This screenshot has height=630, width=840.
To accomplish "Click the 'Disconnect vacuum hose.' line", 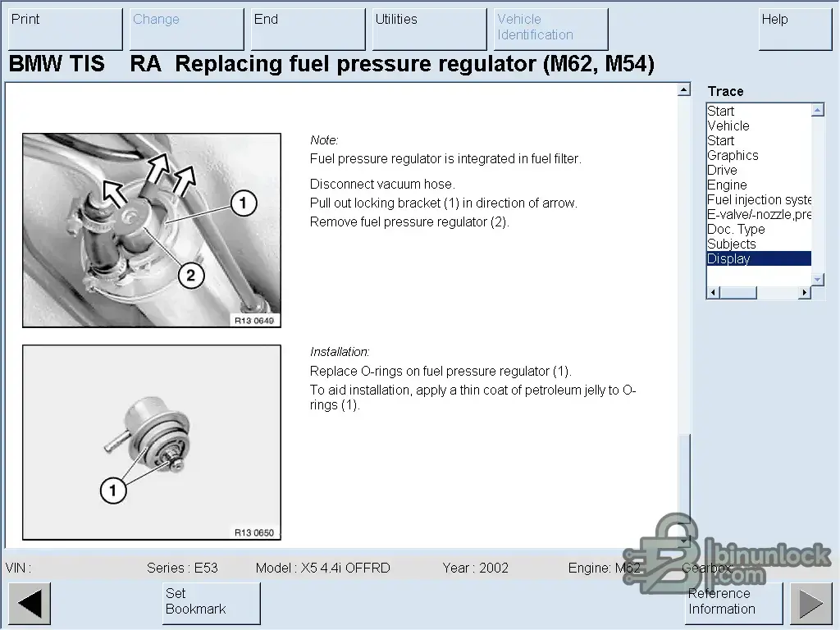I will pos(382,185).
